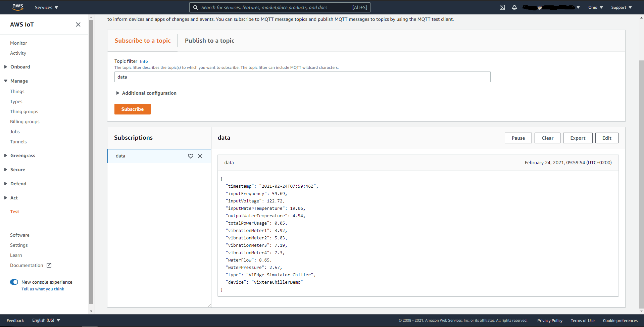Open AWS CloudShell terminal icon
Image resolution: width=644 pixels, height=327 pixels.
pos(502,7)
